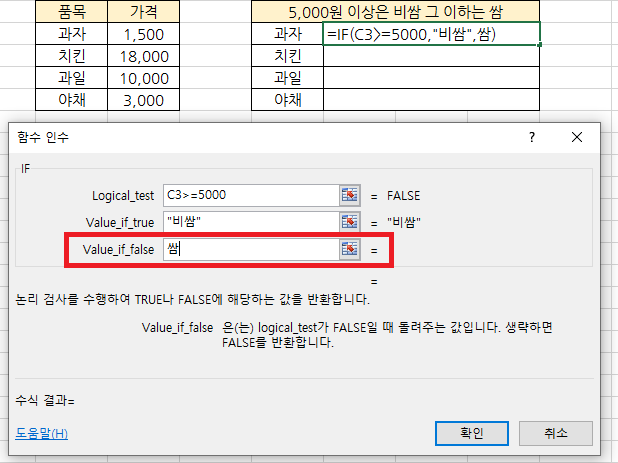The width and height of the screenshot is (618, 463).
Task: Select 야채 in the left item table
Action: [71, 100]
